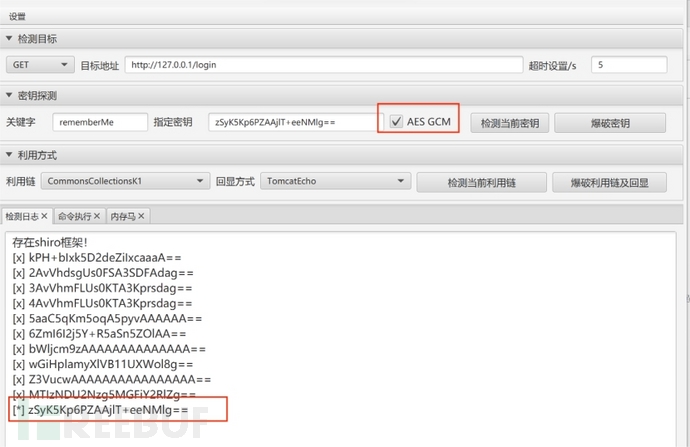Image resolution: width=690 pixels, height=447 pixels.
Task: Click the 指定密钥 label
Action: [173, 122]
